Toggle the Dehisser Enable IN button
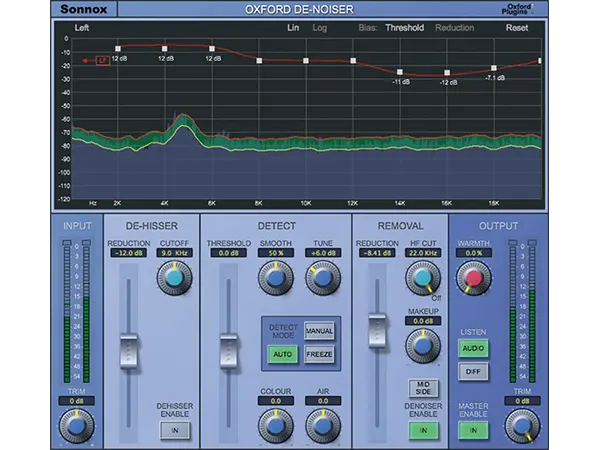The image size is (600, 450). pyautogui.click(x=174, y=430)
